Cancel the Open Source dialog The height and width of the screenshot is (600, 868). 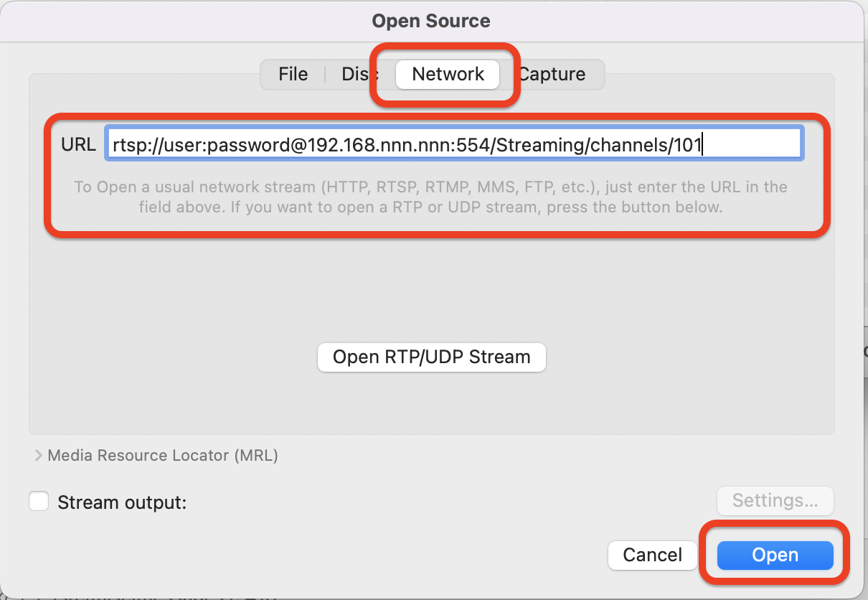[x=652, y=555]
